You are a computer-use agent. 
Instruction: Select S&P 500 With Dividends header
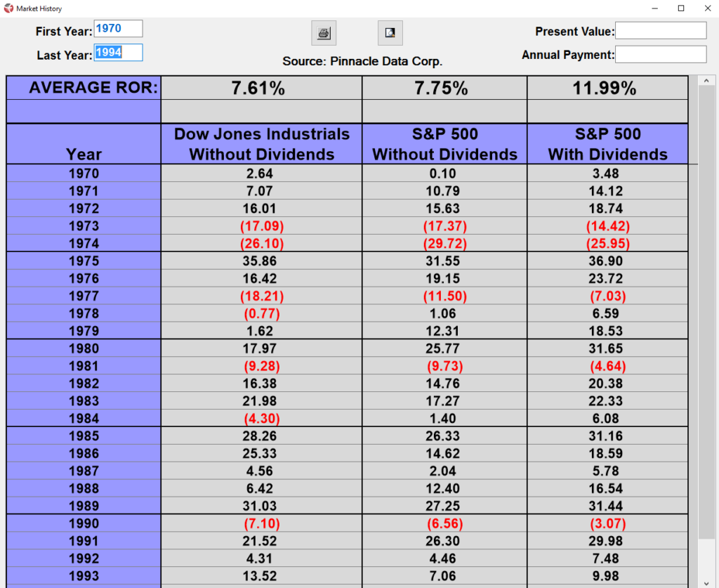[x=607, y=144]
